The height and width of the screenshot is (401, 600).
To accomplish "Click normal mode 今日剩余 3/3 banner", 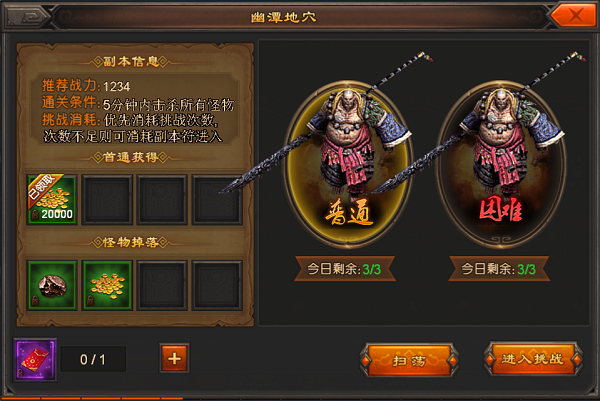I will (344, 269).
